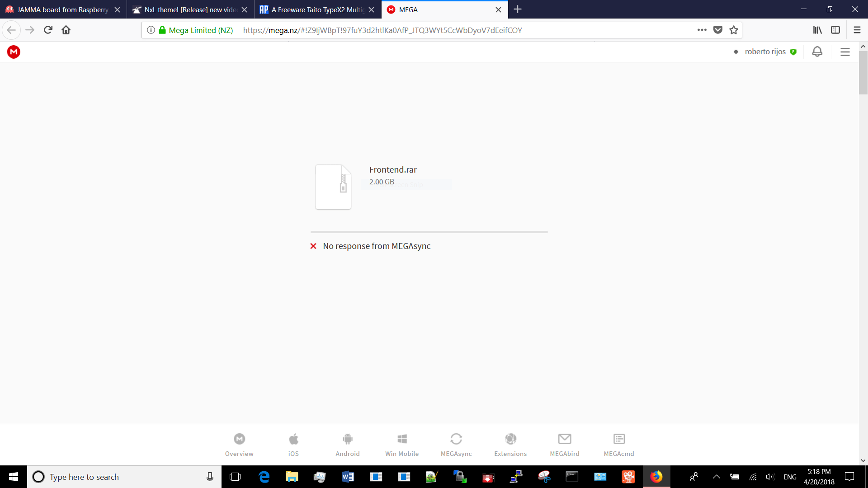Show site information icon in address bar
Screen dimensions: 868x488
pos(151,30)
